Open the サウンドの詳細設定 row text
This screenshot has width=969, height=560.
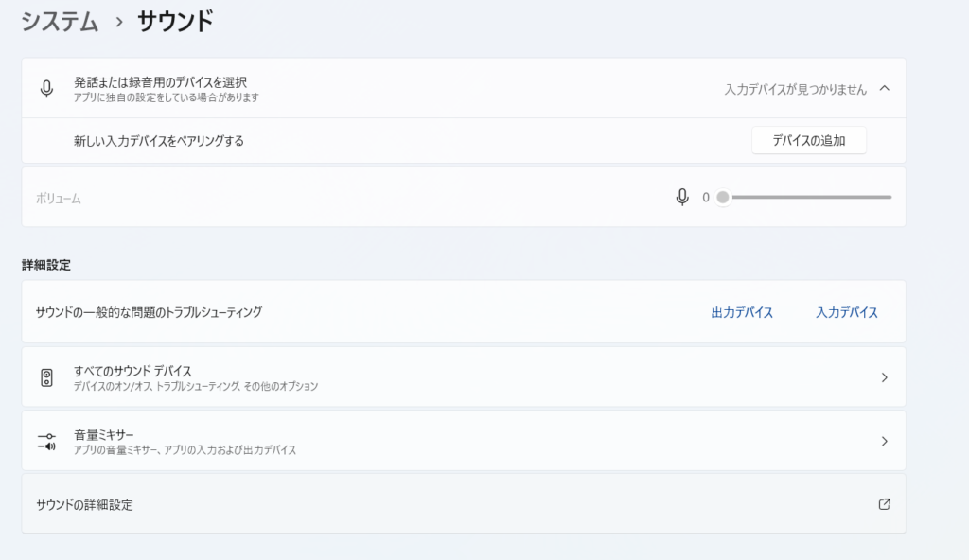(84, 505)
